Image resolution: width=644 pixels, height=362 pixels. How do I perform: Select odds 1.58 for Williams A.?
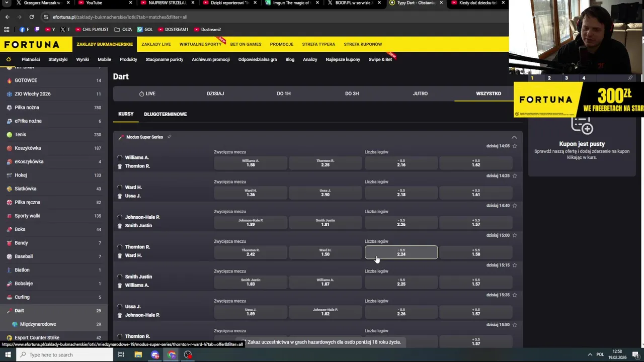point(251,163)
